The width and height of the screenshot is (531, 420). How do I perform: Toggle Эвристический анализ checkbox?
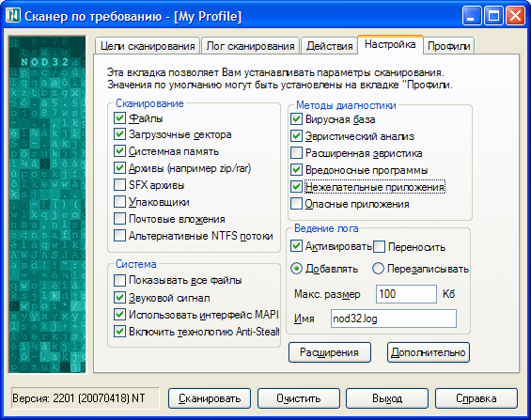[x=296, y=136]
